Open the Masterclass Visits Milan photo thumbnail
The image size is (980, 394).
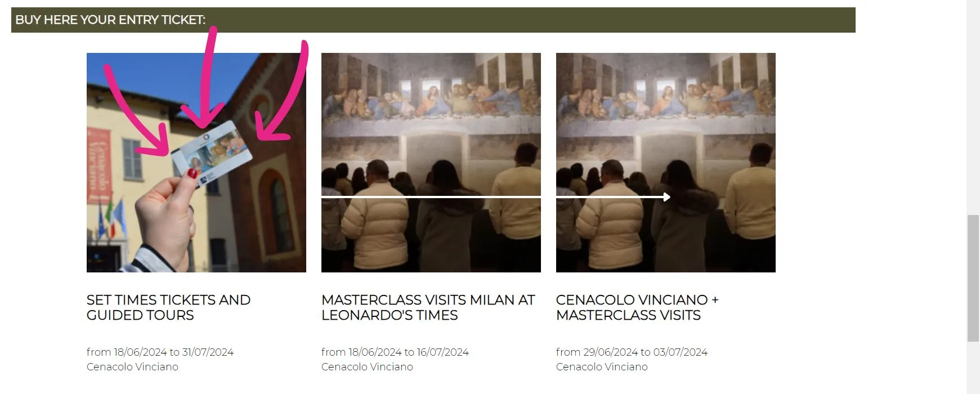point(431,163)
